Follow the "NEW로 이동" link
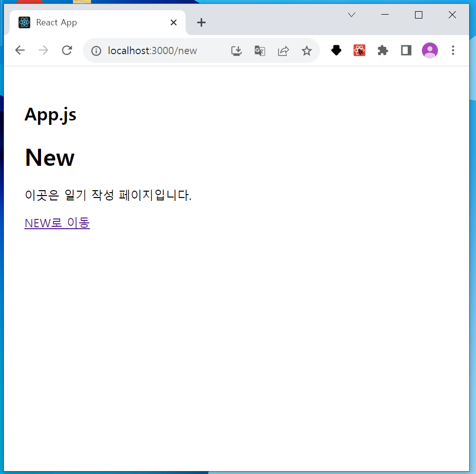The height and width of the screenshot is (474, 476). tap(57, 223)
